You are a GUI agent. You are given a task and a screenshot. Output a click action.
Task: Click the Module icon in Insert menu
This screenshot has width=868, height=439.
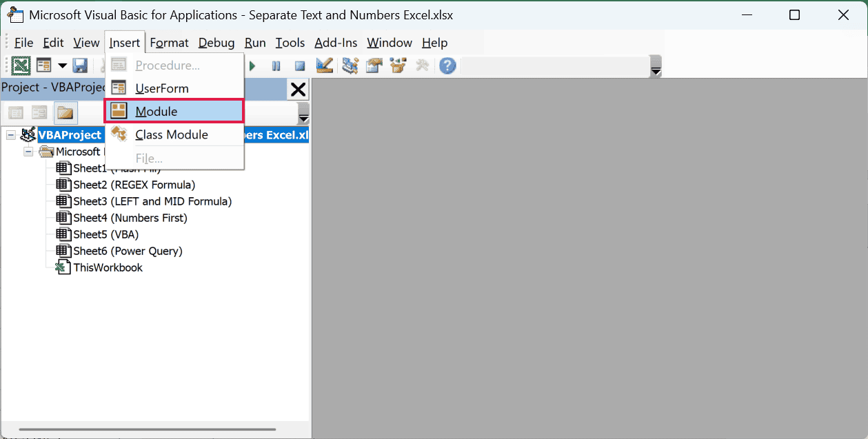(119, 111)
